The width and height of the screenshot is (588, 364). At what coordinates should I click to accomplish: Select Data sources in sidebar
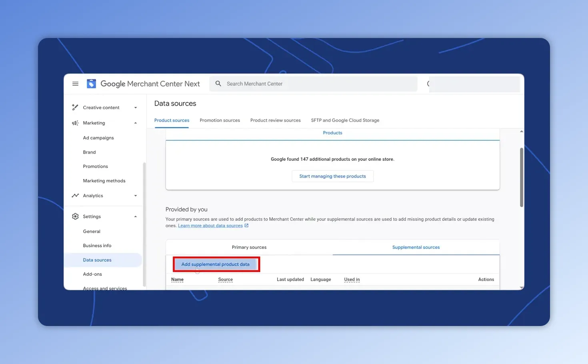[x=103, y=260]
